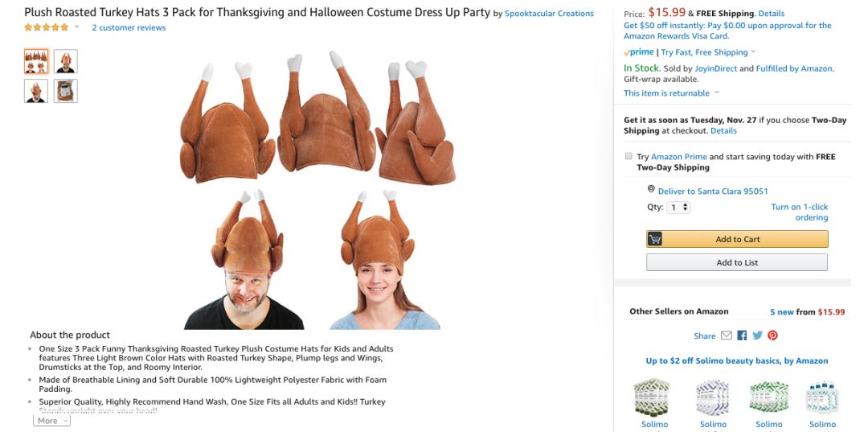Share the product on Pinterest
Viewport: 868px width, 432px height.
point(773,335)
